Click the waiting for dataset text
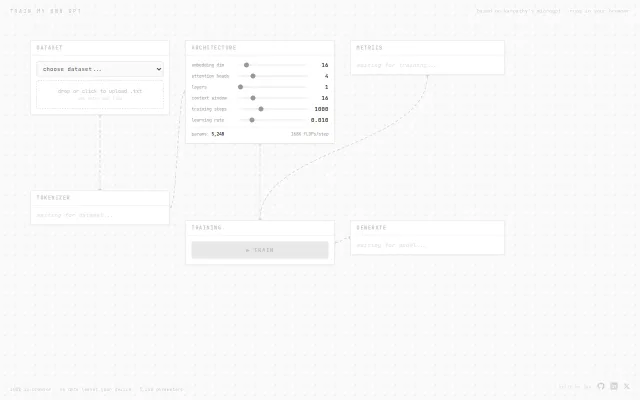640x400 pixels. (74, 215)
